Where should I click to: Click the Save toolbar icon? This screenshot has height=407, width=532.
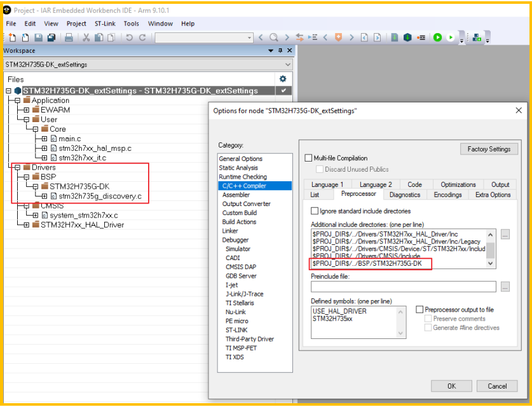pyautogui.click(x=38, y=38)
